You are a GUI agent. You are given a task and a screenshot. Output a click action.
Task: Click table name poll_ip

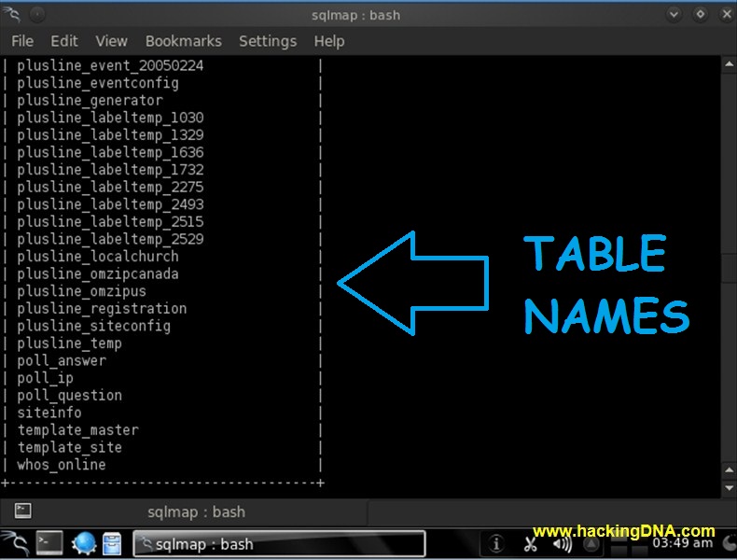pos(45,379)
